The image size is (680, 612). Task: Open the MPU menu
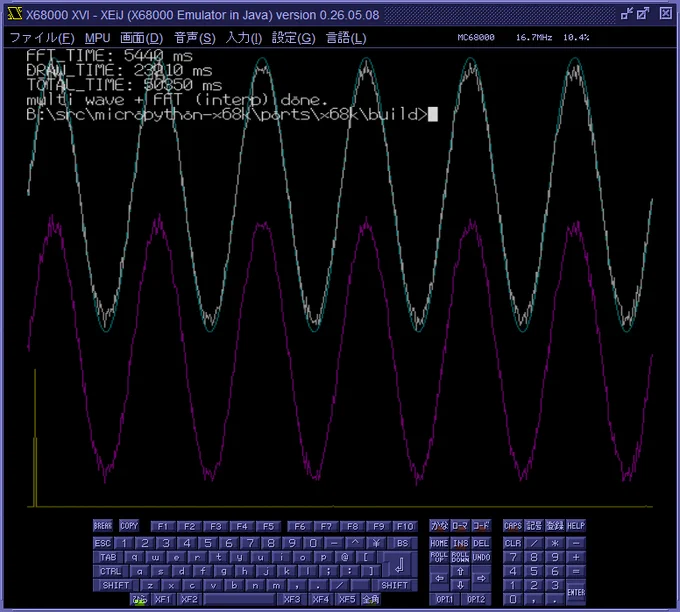click(x=97, y=38)
